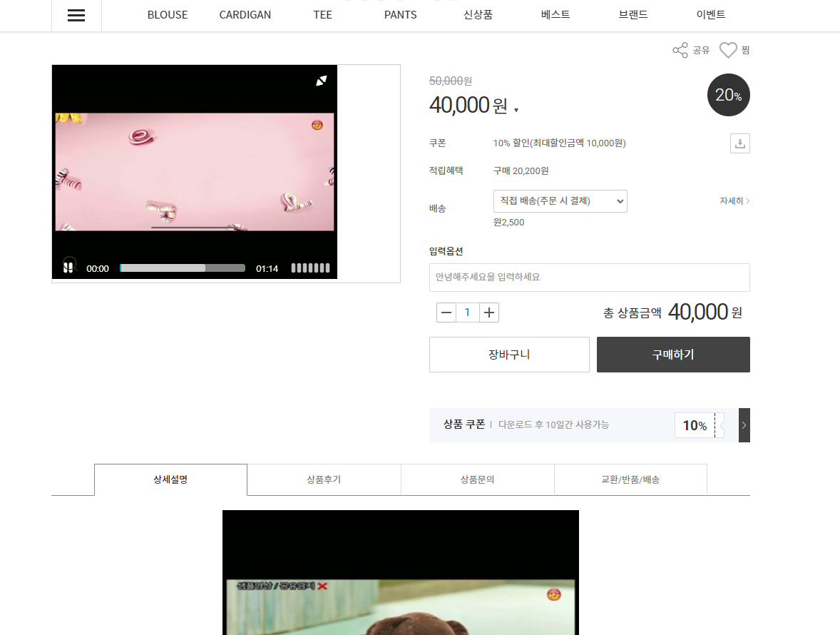This screenshot has width=840, height=635.
Task: Switch to the 교환/반품/배송 tab
Action: pos(630,479)
